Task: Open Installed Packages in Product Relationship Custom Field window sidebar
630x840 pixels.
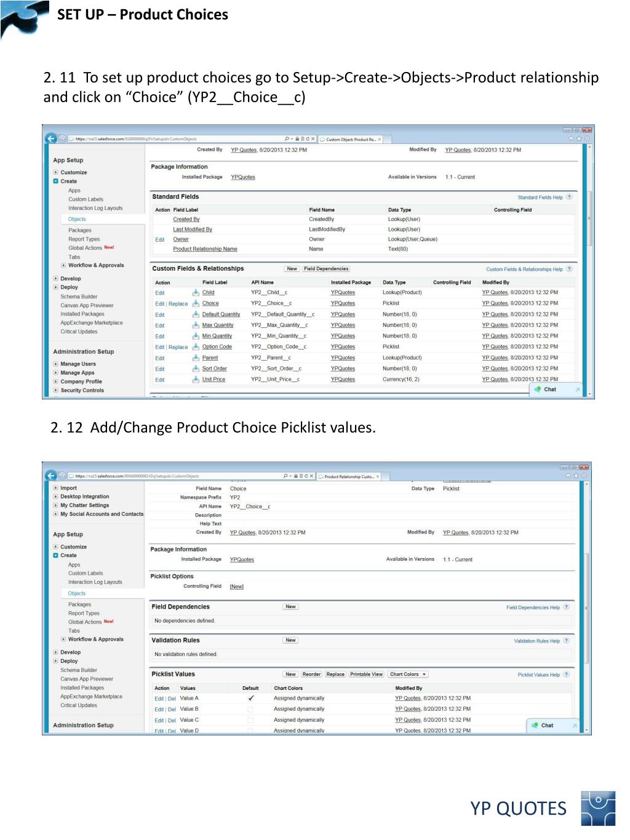Action: tap(82, 688)
